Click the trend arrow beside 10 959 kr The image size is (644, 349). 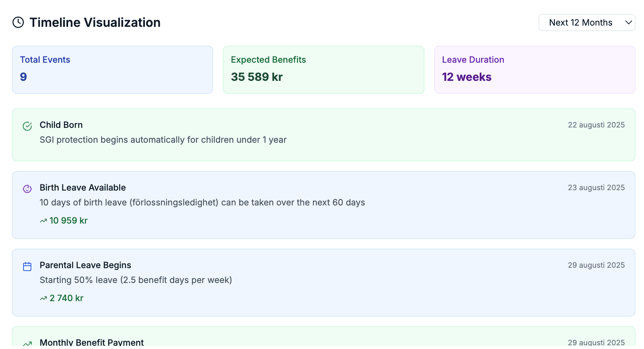[x=43, y=221]
